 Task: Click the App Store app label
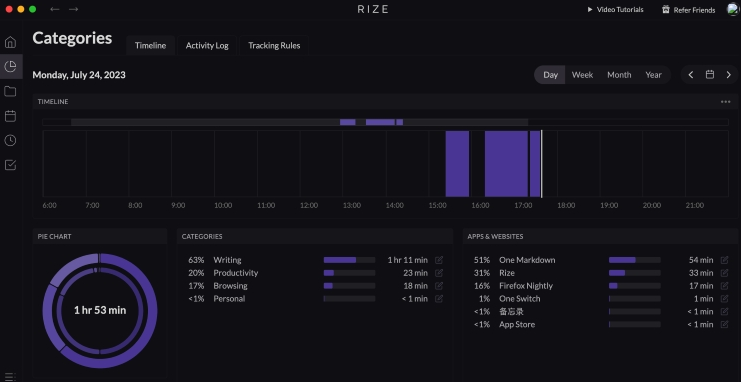[517, 324]
